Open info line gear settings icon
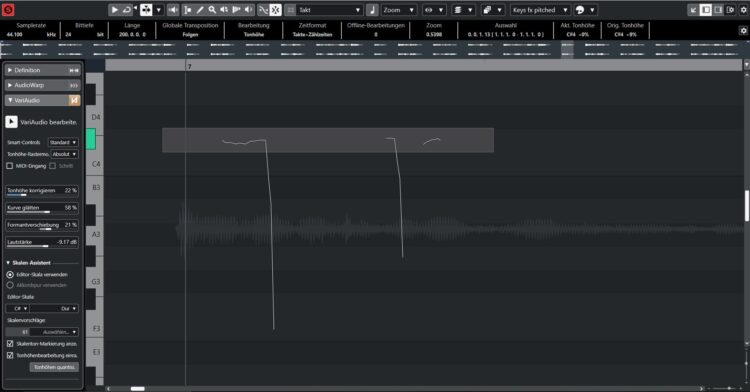The image size is (750, 392). pyautogui.click(x=743, y=30)
